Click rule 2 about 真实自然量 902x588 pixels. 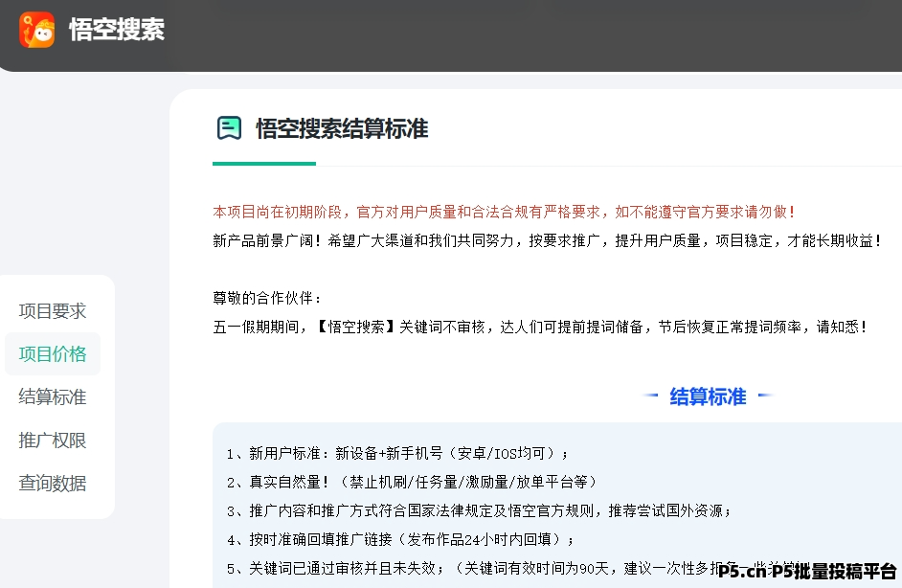412,482
